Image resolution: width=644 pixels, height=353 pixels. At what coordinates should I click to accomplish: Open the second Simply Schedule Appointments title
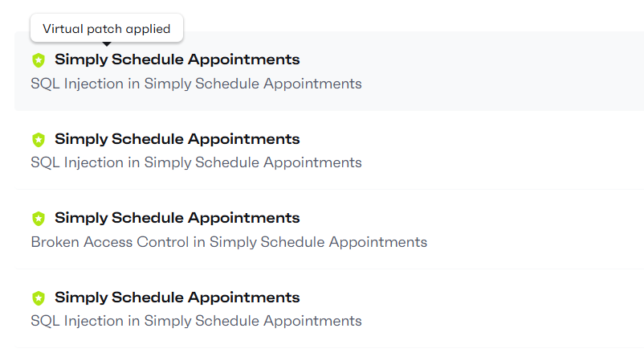click(177, 139)
